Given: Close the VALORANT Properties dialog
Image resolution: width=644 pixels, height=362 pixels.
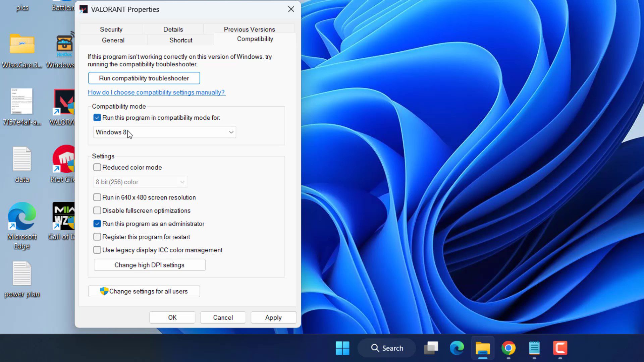Looking at the screenshot, I should [x=291, y=9].
